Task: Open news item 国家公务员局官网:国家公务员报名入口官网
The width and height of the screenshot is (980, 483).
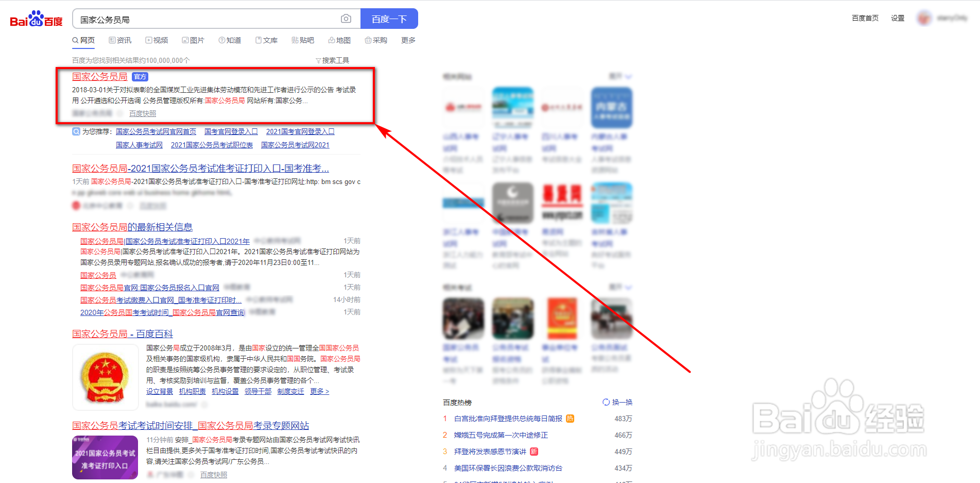Action: 150,288
